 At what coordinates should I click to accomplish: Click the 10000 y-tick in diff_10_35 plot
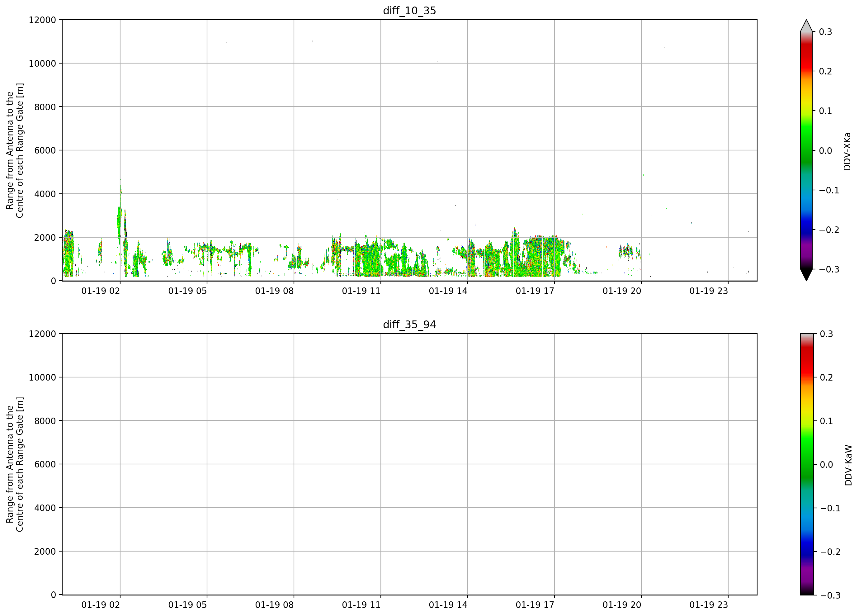coord(42,63)
